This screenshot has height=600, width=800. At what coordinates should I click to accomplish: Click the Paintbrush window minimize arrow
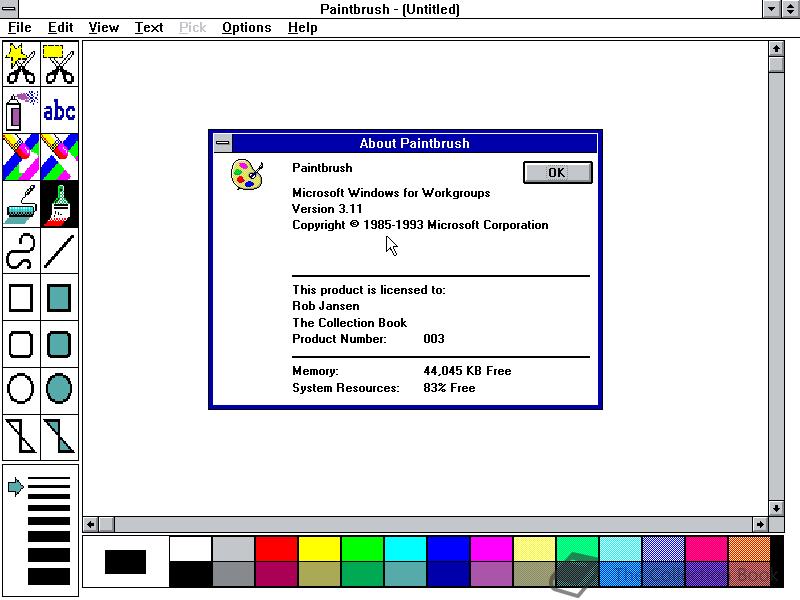771,9
